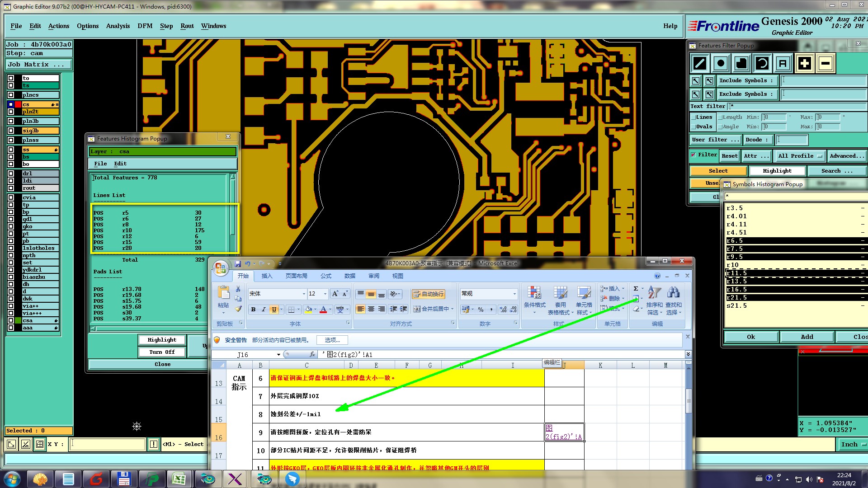Expand the Excel font size dropdown
Image resolution: width=868 pixels, height=488 pixels.
[x=325, y=294]
